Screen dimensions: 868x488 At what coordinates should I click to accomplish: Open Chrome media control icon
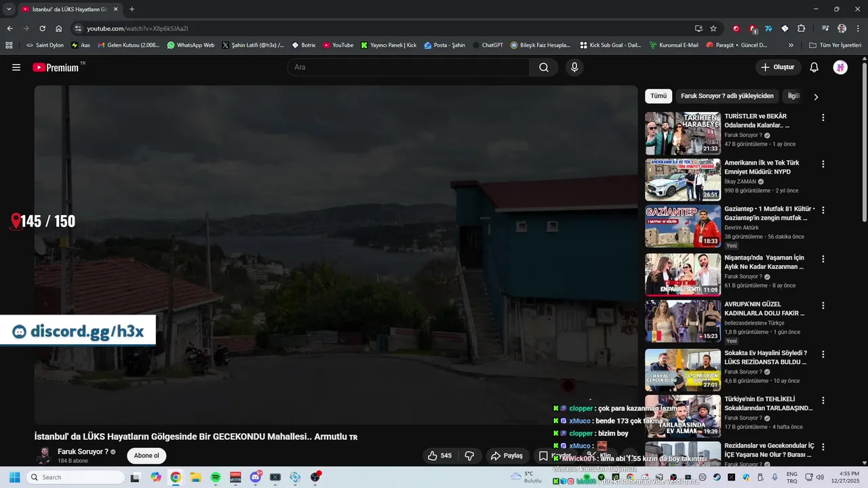click(x=825, y=28)
